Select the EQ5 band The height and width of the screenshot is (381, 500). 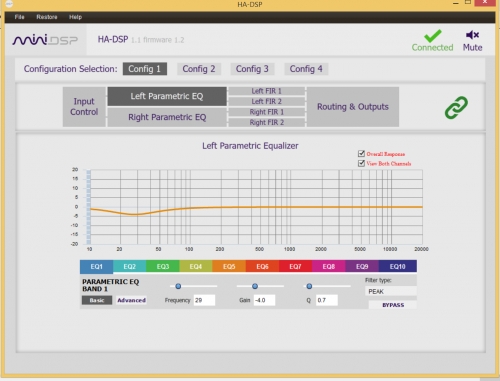click(229, 267)
